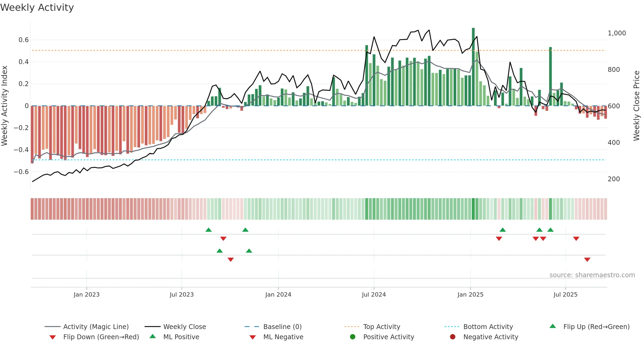Click the 800 right-axis price label
This screenshot has height=362, width=644.
[614, 70]
